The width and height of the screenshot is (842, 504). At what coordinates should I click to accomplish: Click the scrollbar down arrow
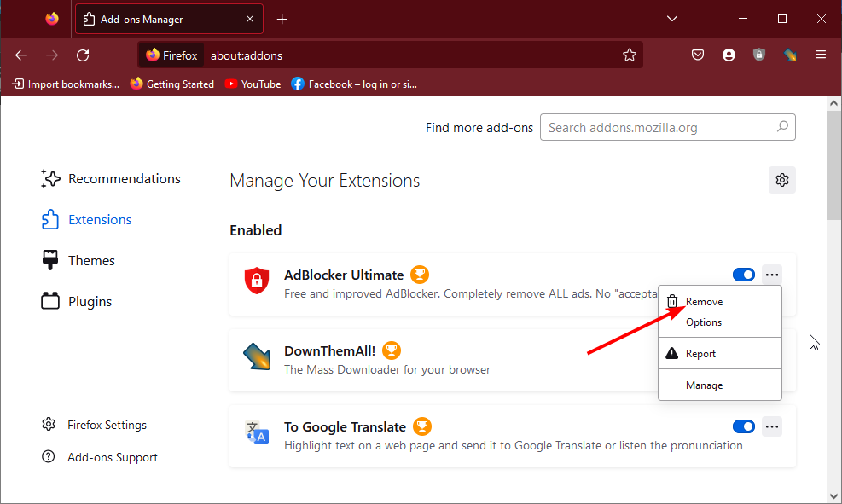click(833, 496)
